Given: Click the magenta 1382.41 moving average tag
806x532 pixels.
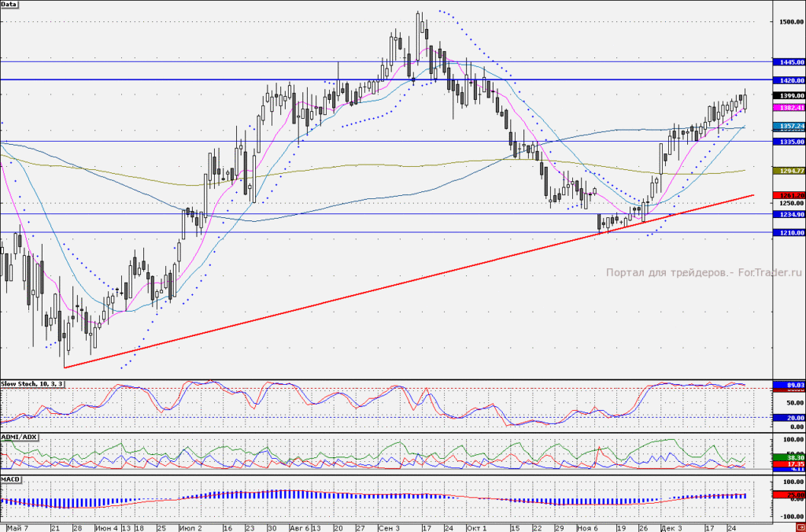Looking at the screenshot, I should [x=789, y=108].
